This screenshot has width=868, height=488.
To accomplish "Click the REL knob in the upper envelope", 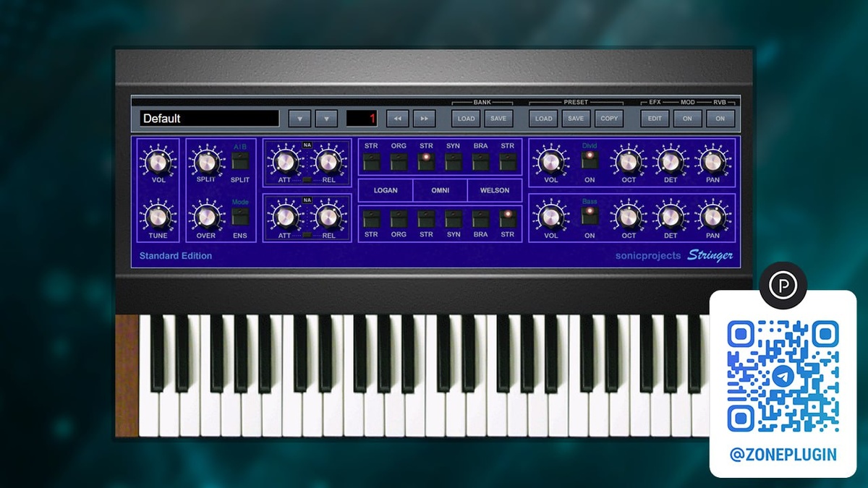I will [328, 161].
